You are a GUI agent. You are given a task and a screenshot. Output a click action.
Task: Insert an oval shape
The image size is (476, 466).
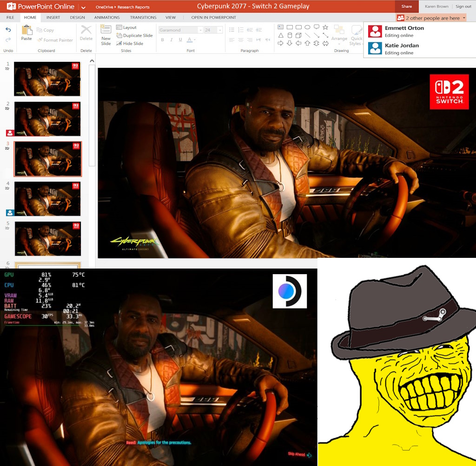(307, 27)
